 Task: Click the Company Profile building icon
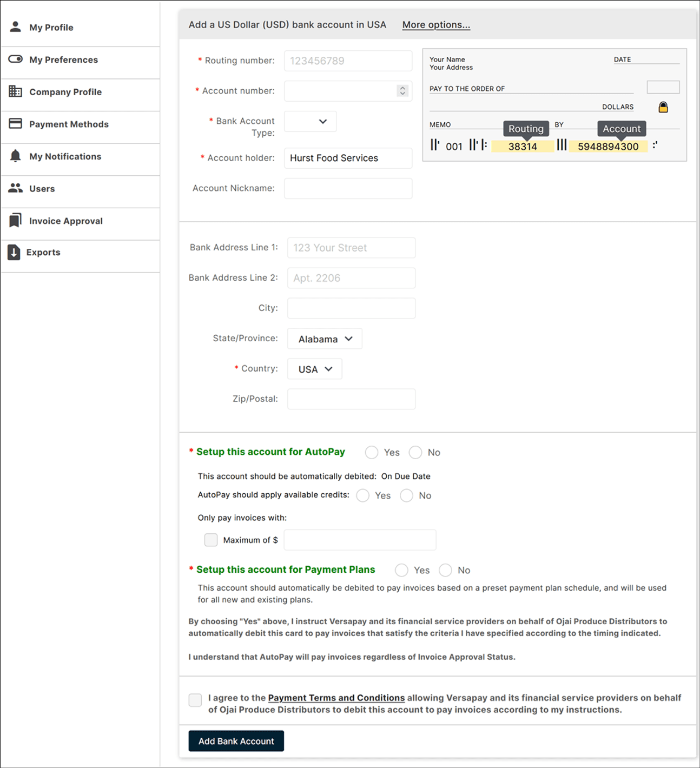(x=16, y=91)
